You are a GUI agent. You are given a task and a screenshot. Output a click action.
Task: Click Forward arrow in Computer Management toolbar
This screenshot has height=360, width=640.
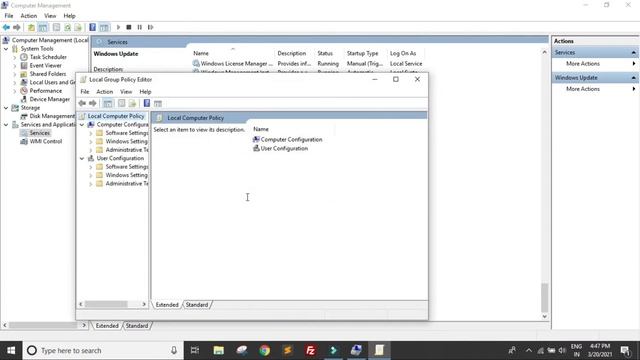click(x=17, y=27)
